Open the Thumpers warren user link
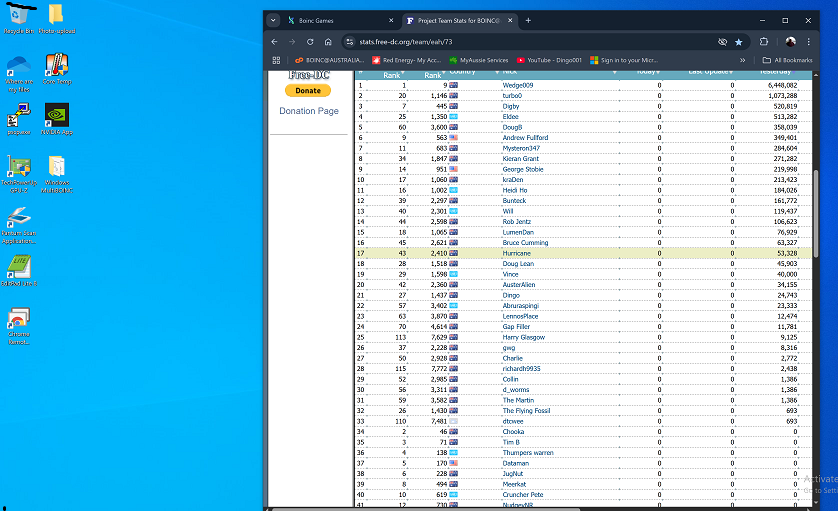Viewport: 838px width, 511px height. click(527, 453)
